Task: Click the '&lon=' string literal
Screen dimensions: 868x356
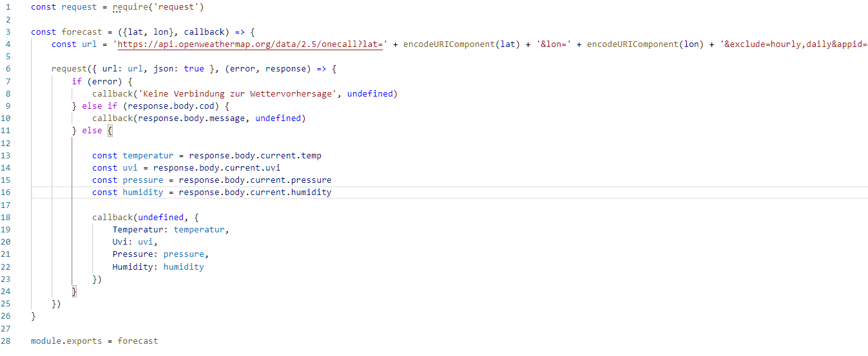Action: pos(554,44)
